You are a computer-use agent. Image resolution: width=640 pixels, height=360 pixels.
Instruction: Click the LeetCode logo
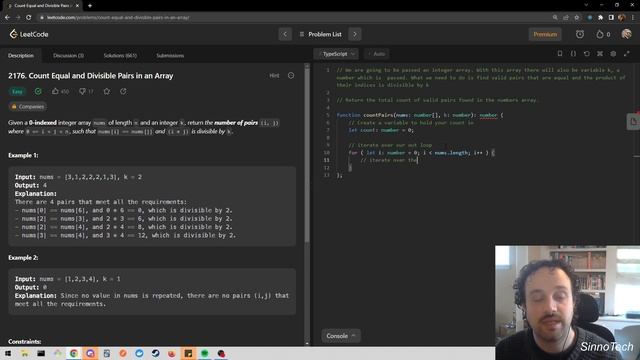click(29, 34)
